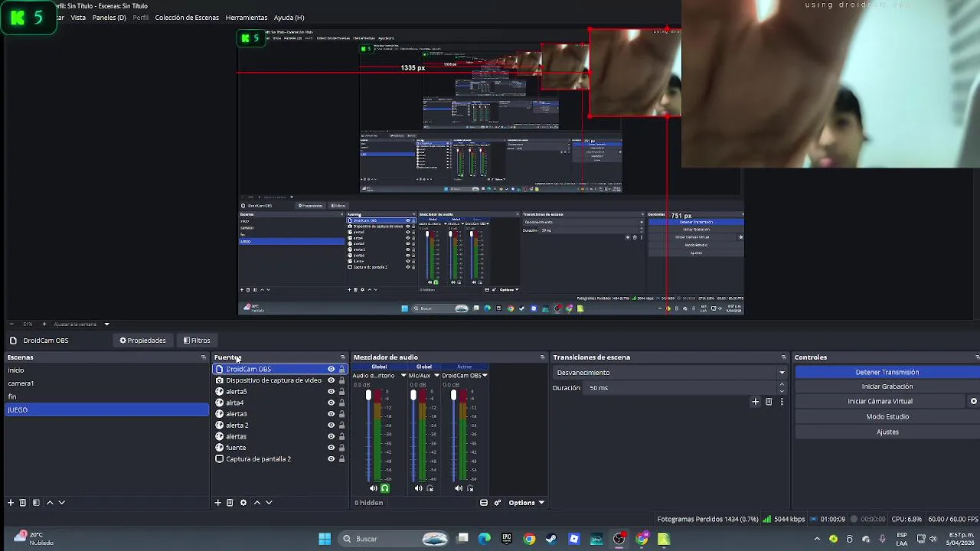
Task: Toggle monitoring icon for DroidCam OBS channel
Action: coord(470,488)
